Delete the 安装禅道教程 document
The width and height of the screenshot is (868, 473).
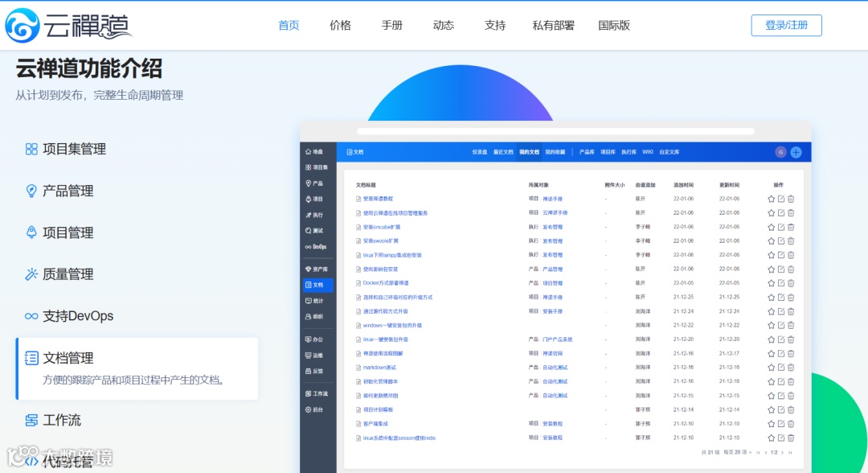(791, 199)
